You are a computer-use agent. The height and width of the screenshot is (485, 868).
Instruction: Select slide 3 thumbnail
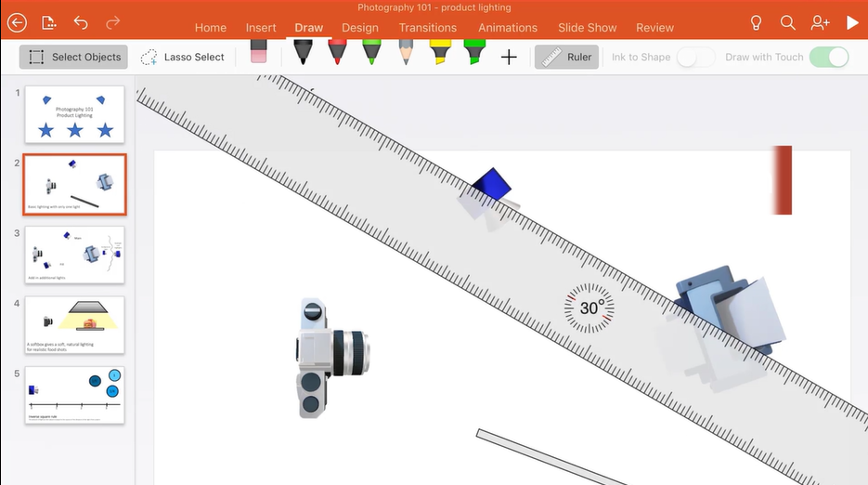click(75, 255)
